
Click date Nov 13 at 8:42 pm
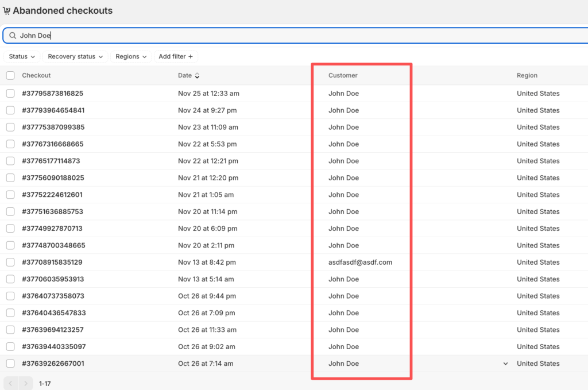click(207, 262)
